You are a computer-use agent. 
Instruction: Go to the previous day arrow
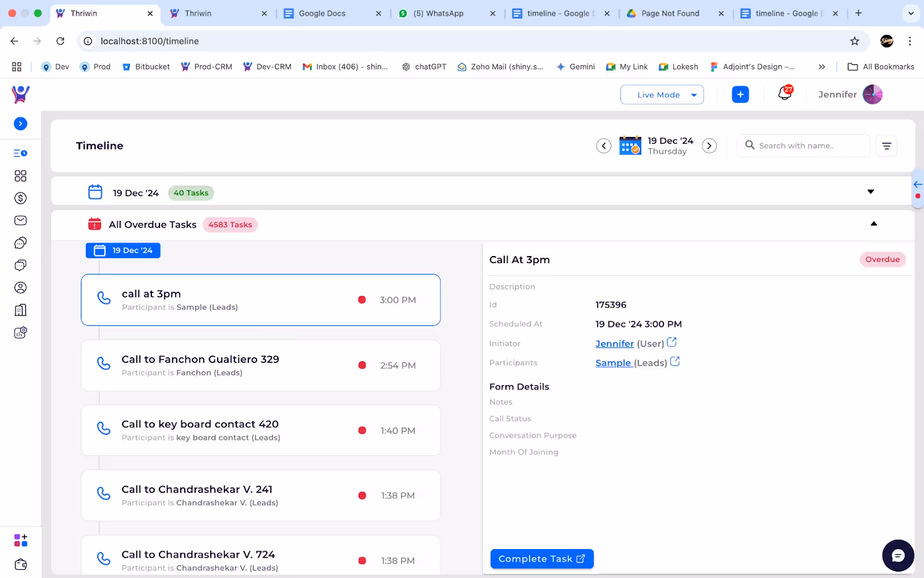tap(603, 146)
